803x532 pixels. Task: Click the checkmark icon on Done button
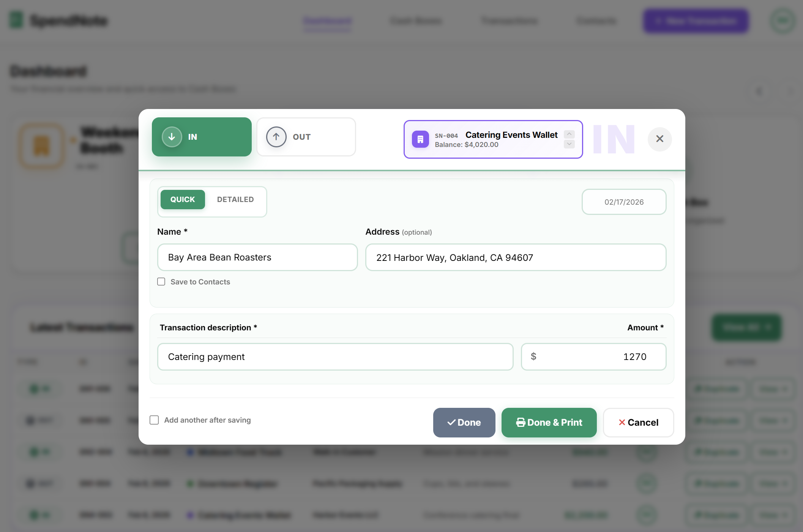pos(451,422)
